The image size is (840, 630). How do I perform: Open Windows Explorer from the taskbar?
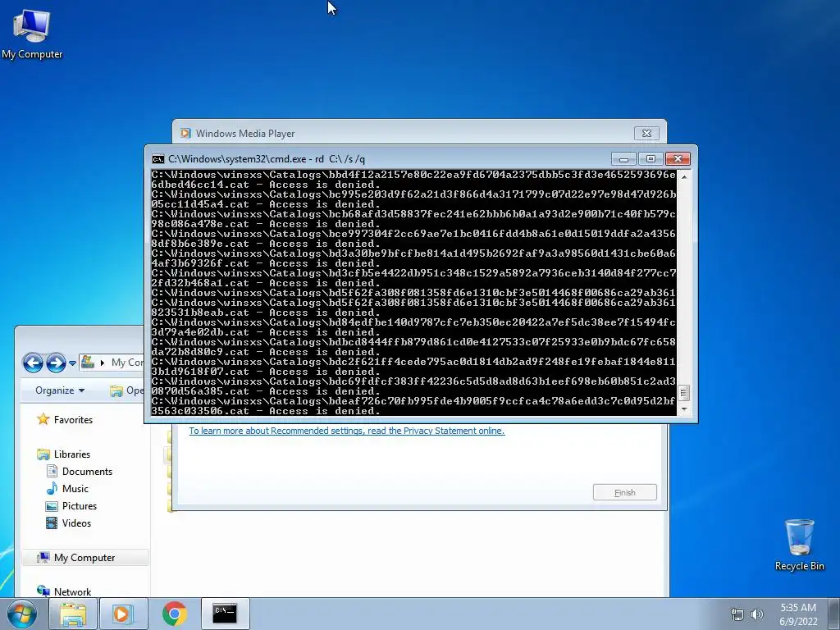pos(73,614)
